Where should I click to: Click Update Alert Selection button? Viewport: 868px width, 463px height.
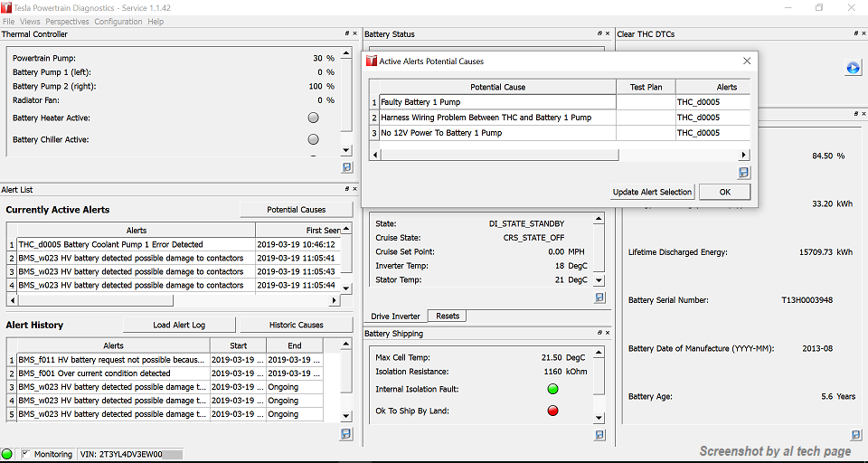pos(652,192)
